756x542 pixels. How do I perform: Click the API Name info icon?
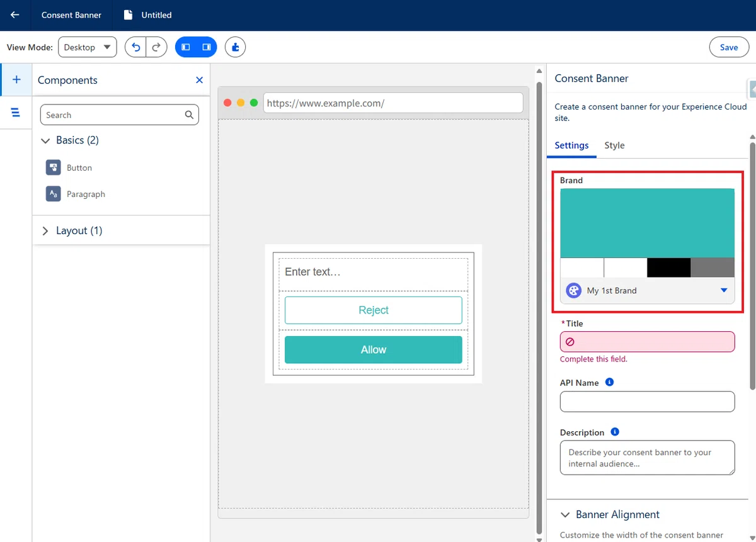pyautogui.click(x=609, y=382)
